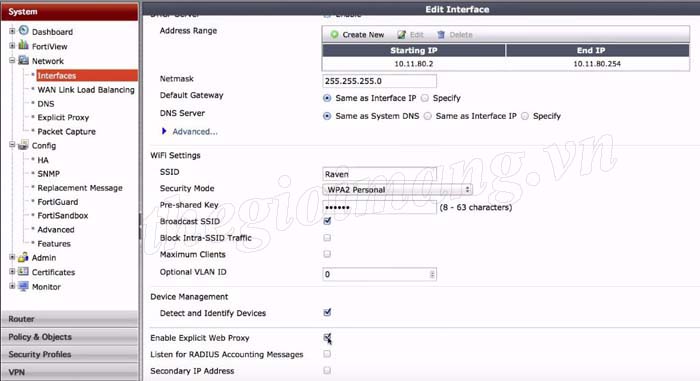Screen dimensions: 700x381
Task: Click the Monitor icon in sidebar
Action: click(23, 286)
